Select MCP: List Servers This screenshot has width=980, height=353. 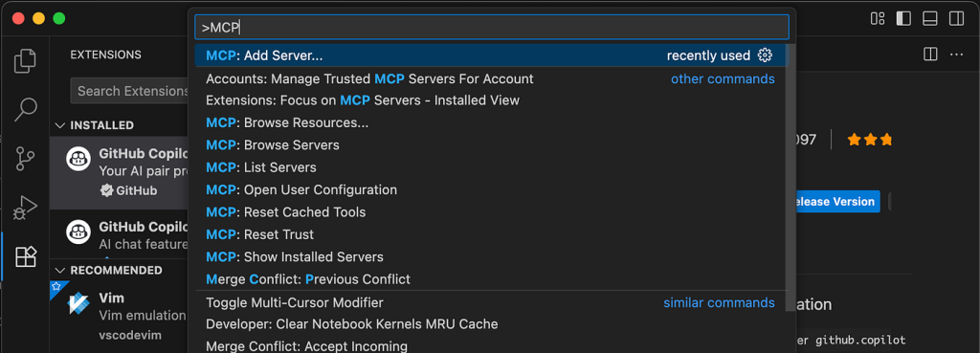point(491,167)
